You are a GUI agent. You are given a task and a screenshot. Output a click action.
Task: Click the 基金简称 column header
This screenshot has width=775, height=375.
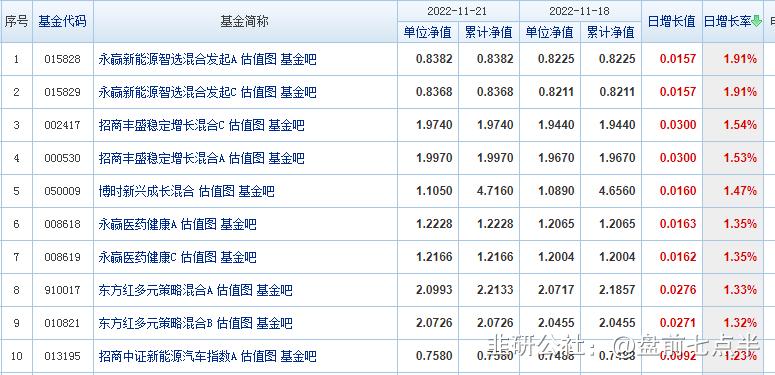(245, 22)
